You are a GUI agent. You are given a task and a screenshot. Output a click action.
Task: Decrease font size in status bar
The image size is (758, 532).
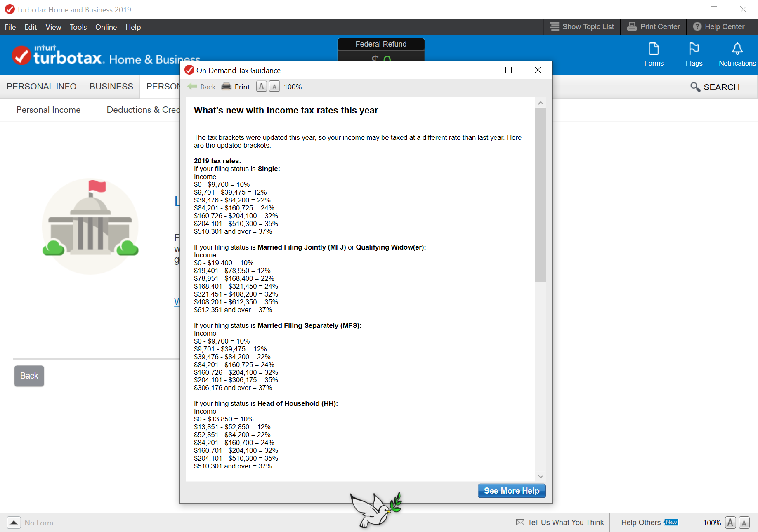click(744, 523)
